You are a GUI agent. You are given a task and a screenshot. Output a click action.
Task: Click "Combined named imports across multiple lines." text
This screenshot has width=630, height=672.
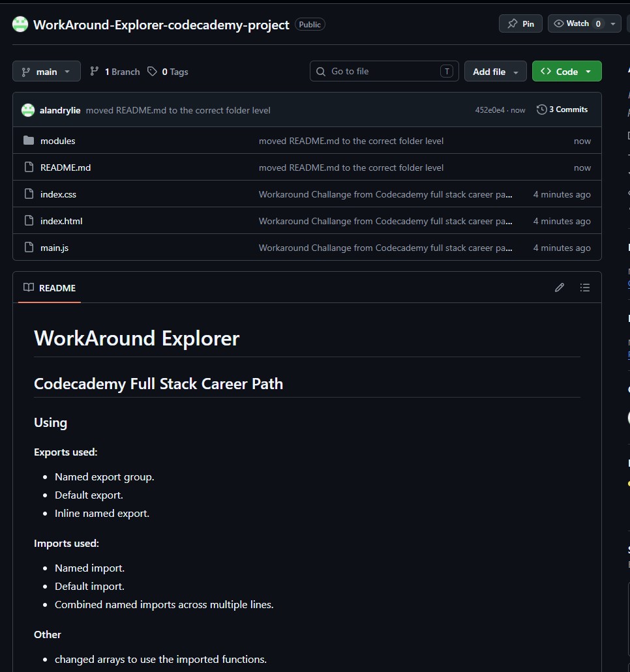[164, 605]
